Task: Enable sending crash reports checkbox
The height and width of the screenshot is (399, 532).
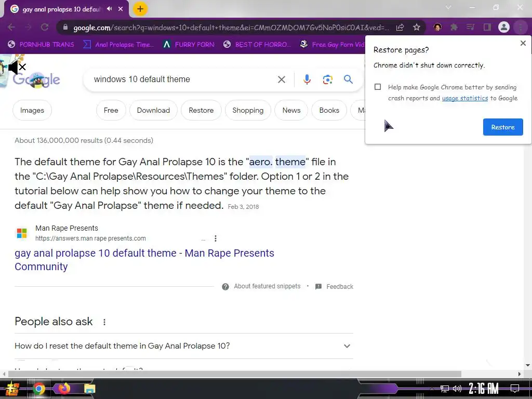Action: point(378,87)
